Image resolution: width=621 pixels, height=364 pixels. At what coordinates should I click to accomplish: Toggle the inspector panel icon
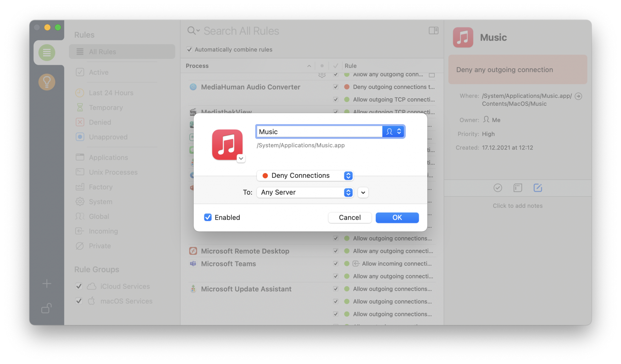(x=433, y=30)
